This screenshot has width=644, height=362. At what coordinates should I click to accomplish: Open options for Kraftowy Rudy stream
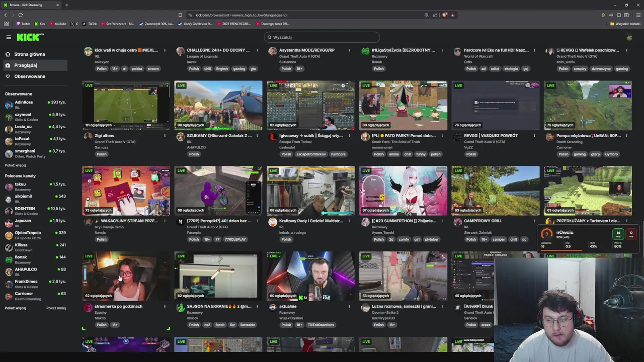point(349,221)
